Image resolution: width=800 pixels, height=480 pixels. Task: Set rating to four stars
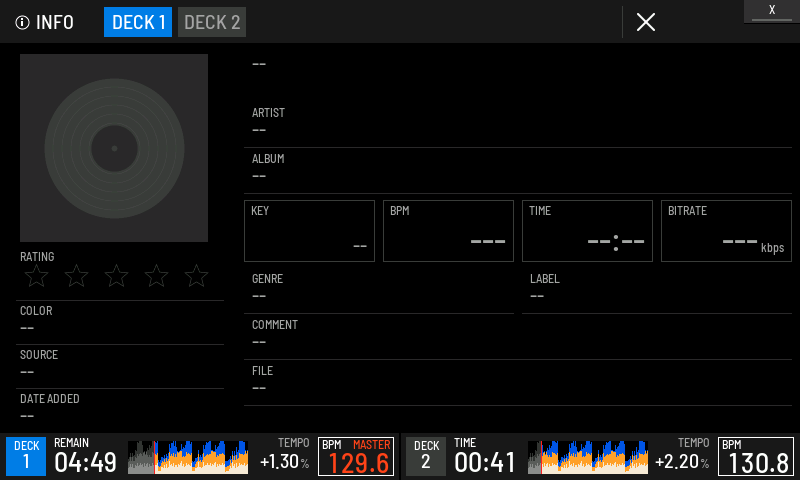pyautogui.click(x=156, y=276)
